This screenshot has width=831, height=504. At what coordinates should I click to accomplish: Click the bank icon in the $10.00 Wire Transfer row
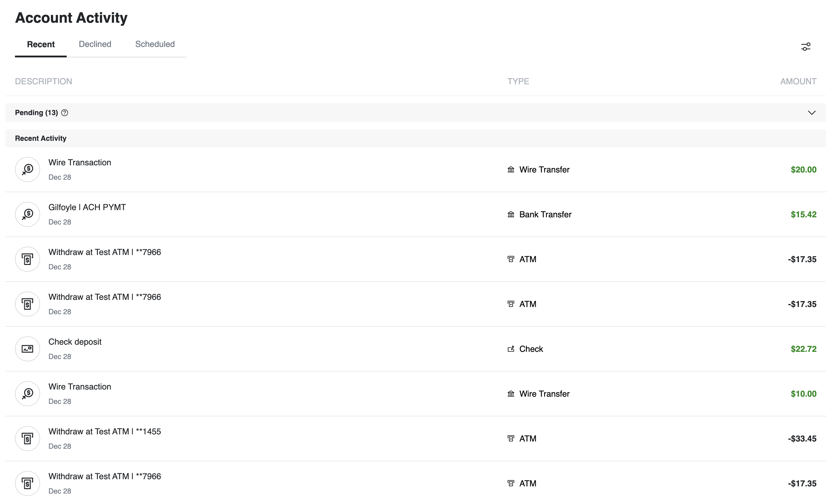click(511, 394)
